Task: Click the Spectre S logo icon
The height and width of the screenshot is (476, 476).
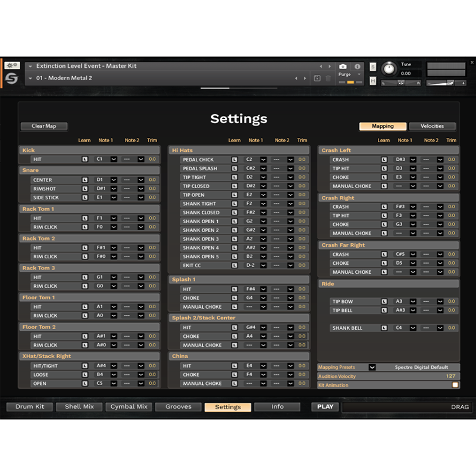Action: [11, 79]
